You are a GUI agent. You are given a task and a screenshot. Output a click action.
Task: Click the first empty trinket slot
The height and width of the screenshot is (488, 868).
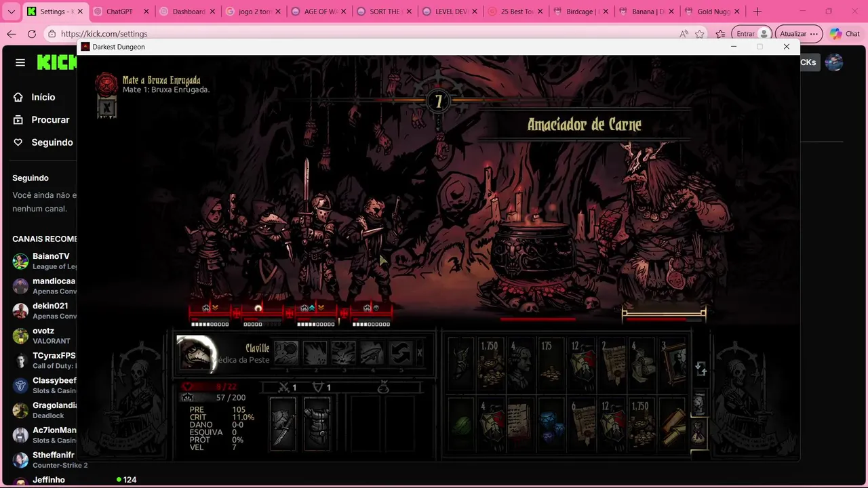click(x=364, y=424)
